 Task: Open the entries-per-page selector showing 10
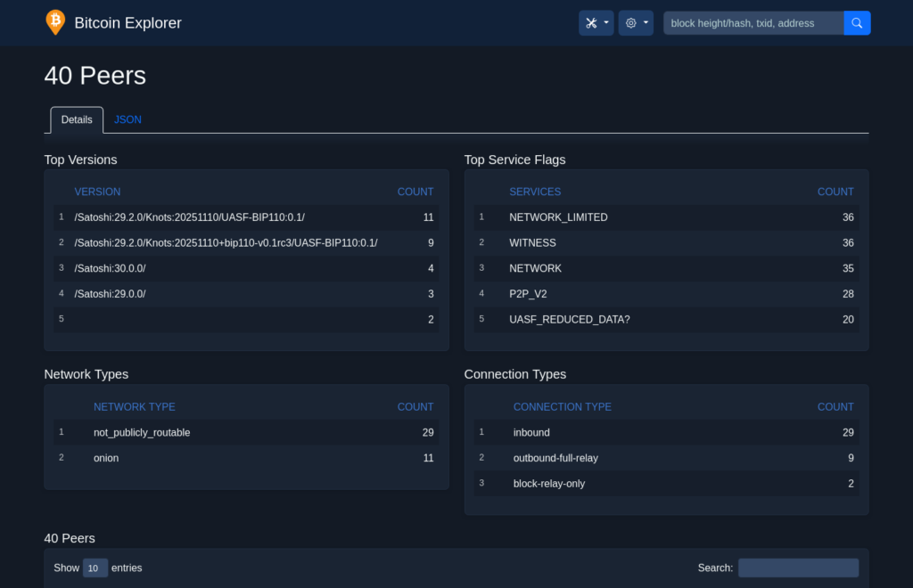95,568
